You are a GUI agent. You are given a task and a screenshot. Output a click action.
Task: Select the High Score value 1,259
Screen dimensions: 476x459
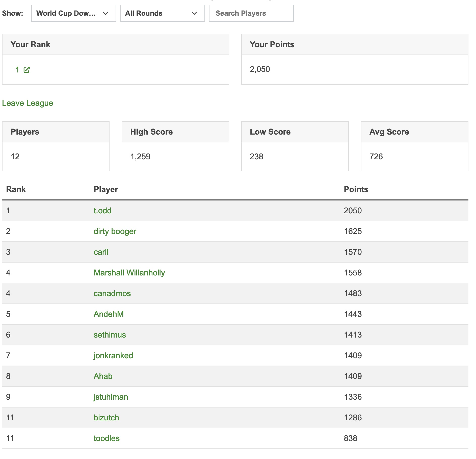point(140,157)
